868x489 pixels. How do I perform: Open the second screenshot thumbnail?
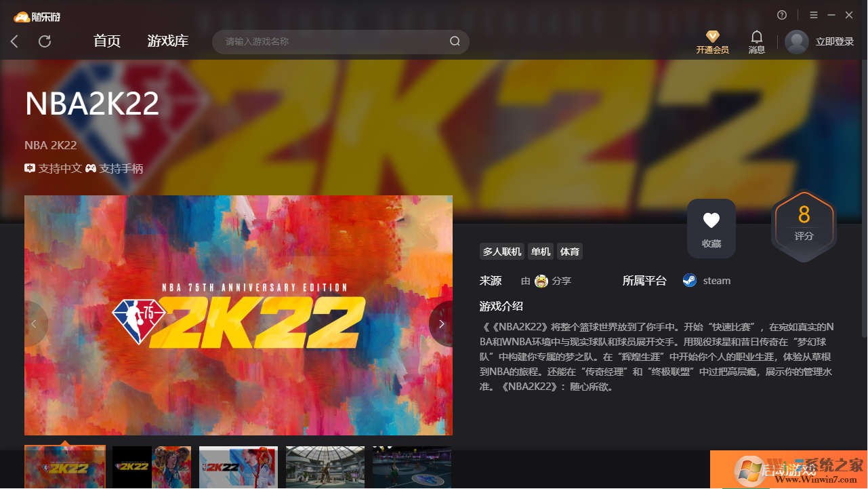[151, 467]
